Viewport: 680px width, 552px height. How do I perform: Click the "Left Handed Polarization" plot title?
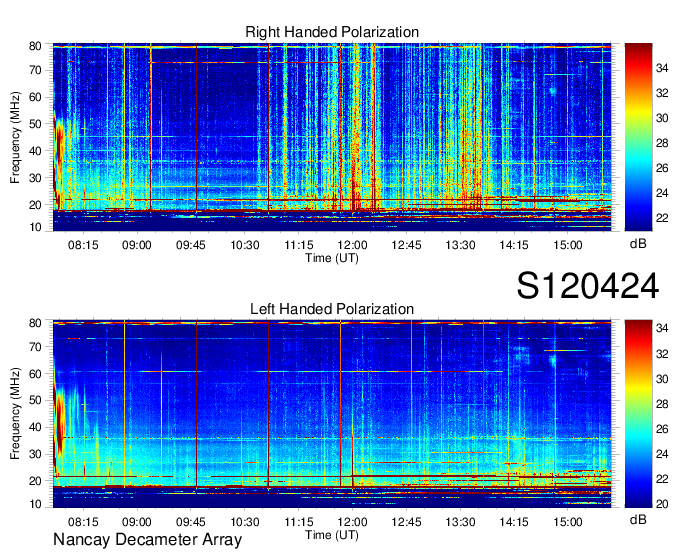332,309
